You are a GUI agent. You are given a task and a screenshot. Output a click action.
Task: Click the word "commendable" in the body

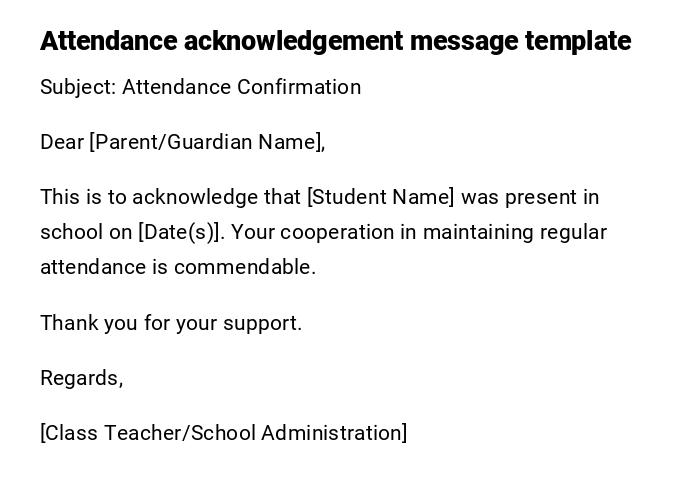pyautogui.click(x=244, y=267)
